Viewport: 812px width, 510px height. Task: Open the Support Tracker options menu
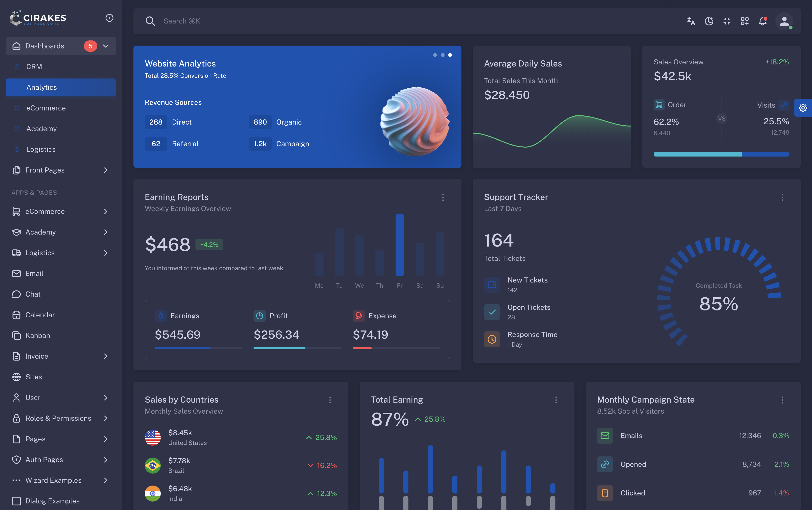[x=783, y=197]
